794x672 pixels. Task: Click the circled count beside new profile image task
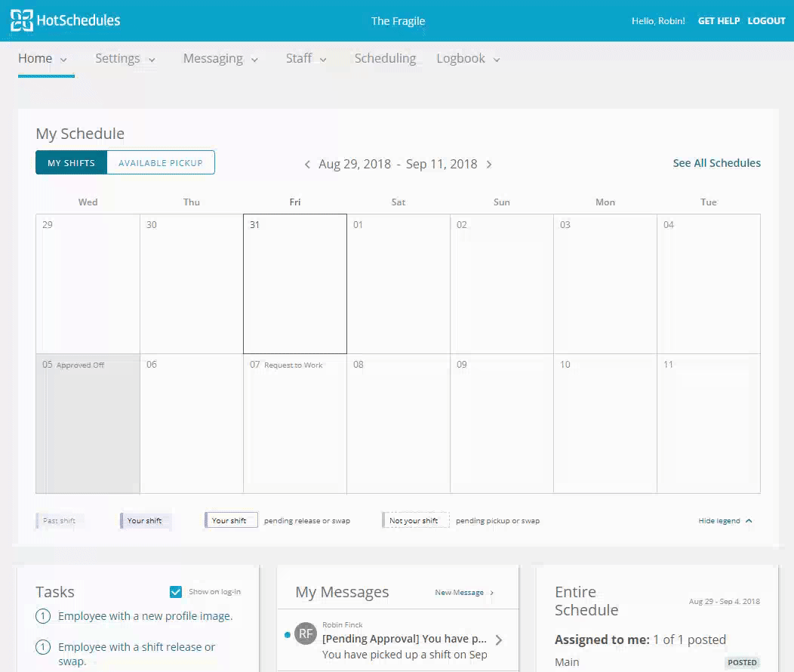tap(43, 616)
